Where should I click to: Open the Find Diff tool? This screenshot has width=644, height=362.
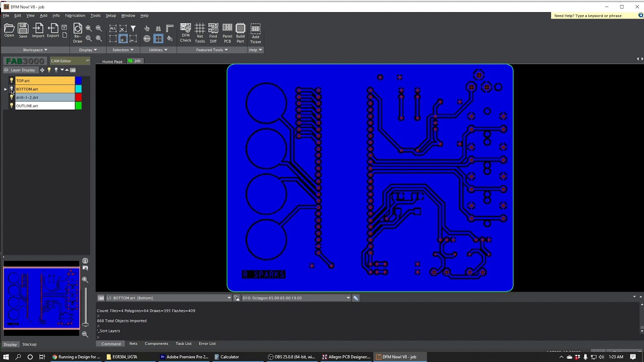point(213,33)
